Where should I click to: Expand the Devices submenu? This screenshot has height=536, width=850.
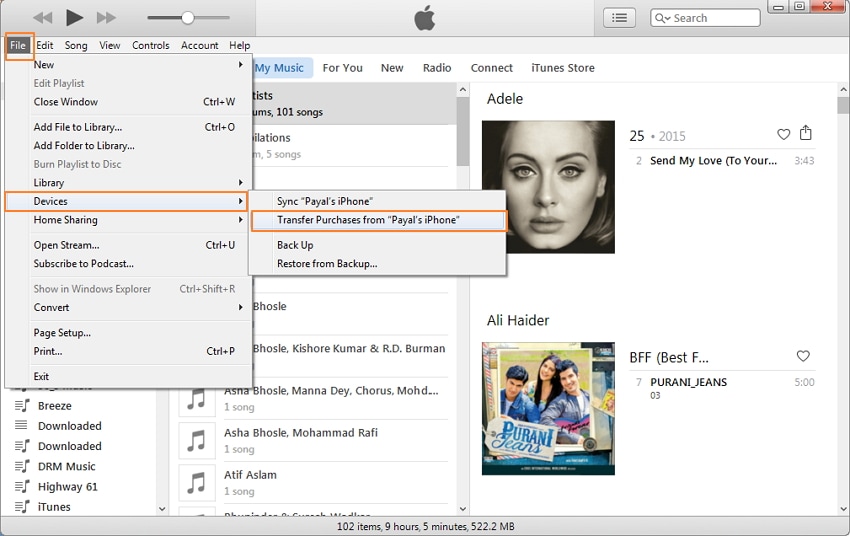[126, 201]
